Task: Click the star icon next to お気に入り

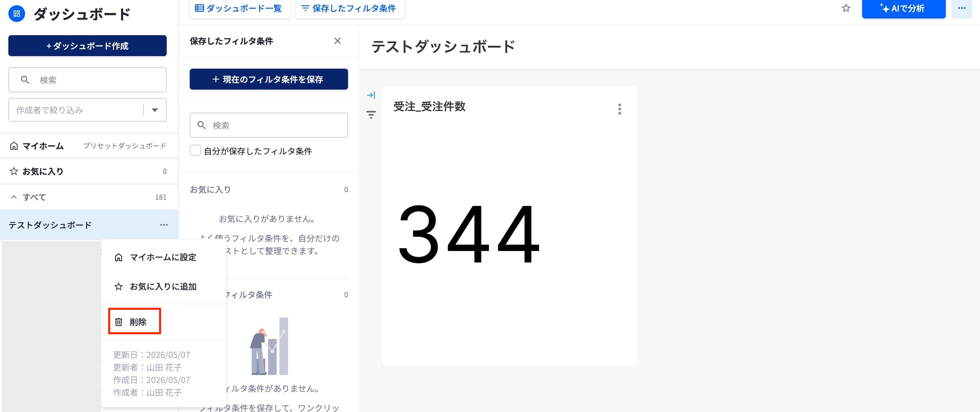Action: [x=14, y=171]
